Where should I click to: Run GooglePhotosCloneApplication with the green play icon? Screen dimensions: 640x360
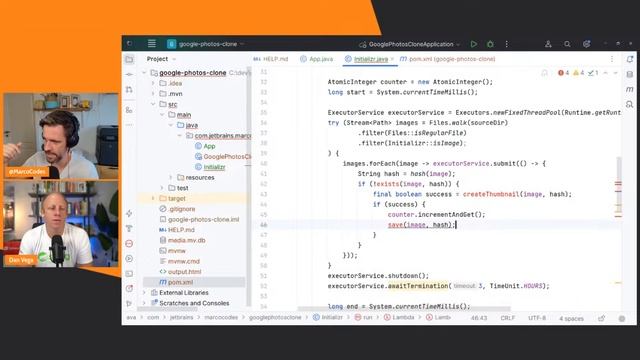click(473, 44)
